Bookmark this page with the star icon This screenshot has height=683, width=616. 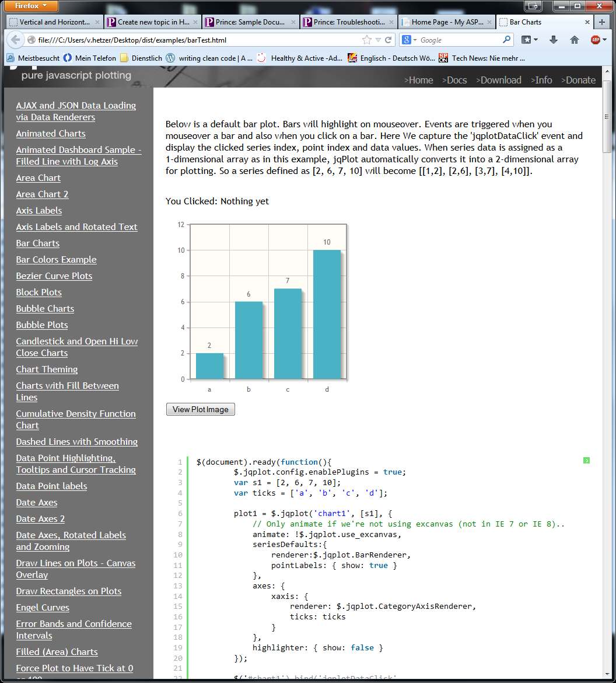click(366, 40)
